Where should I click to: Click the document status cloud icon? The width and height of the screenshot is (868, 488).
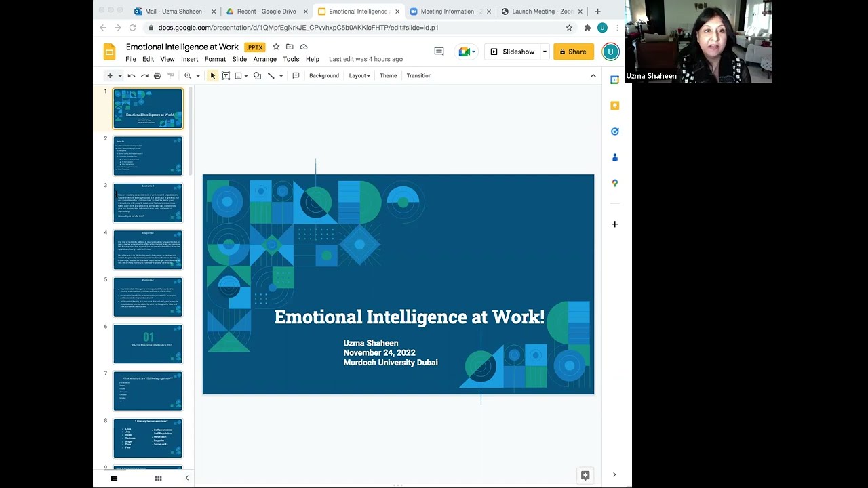304,47
